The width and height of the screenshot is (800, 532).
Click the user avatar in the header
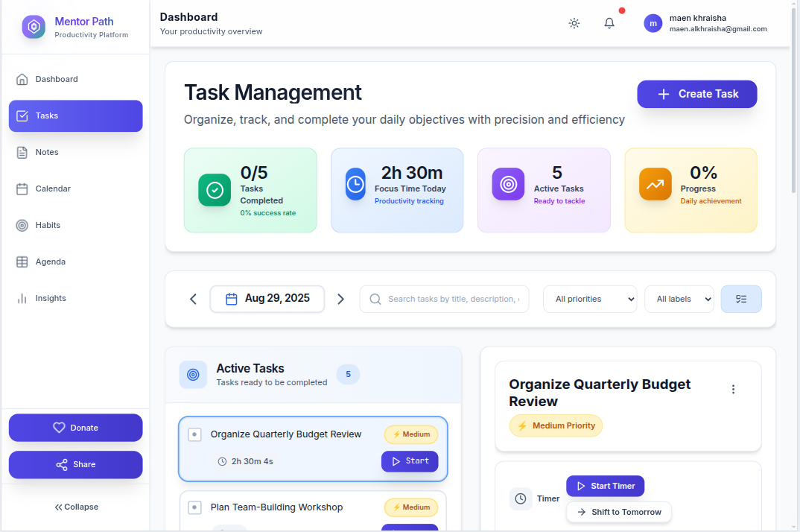coord(653,23)
